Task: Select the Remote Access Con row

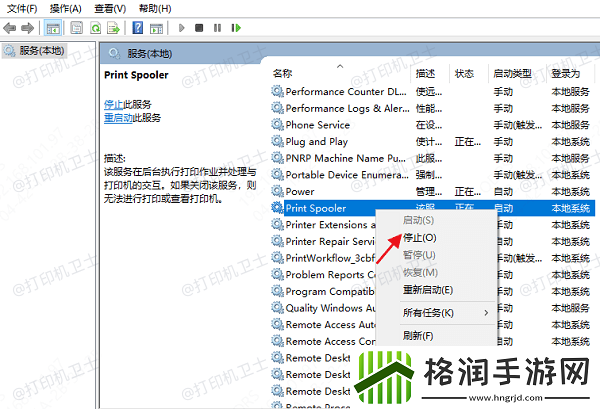Action: [x=323, y=341]
